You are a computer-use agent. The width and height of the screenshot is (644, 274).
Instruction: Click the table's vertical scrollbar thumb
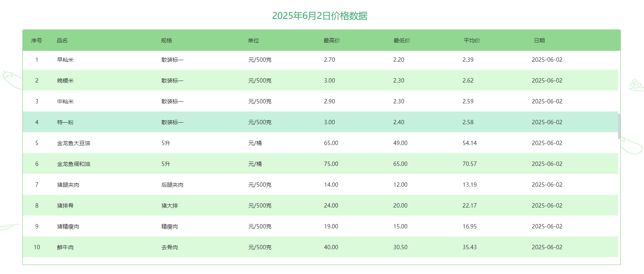[x=619, y=126]
